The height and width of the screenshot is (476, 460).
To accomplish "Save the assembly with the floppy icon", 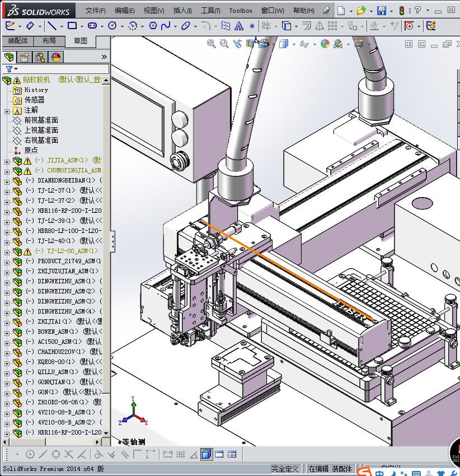I will pyautogui.click(x=381, y=11).
